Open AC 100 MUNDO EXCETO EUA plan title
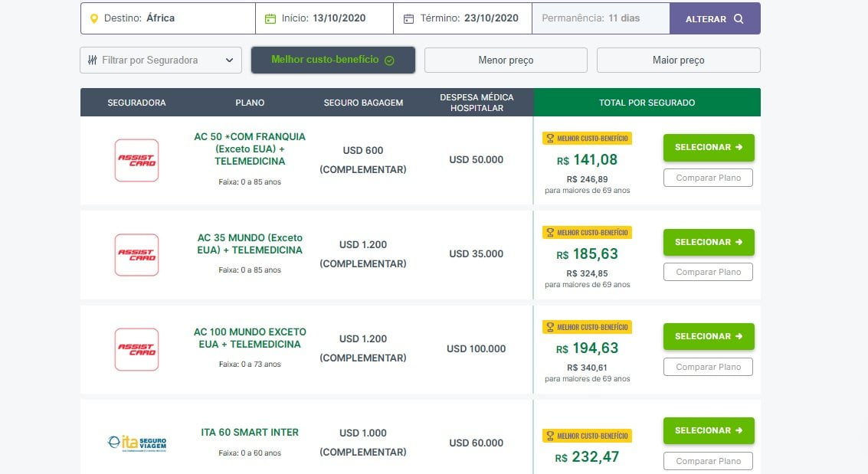The height and width of the screenshot is (474, 868). (250, 338)
